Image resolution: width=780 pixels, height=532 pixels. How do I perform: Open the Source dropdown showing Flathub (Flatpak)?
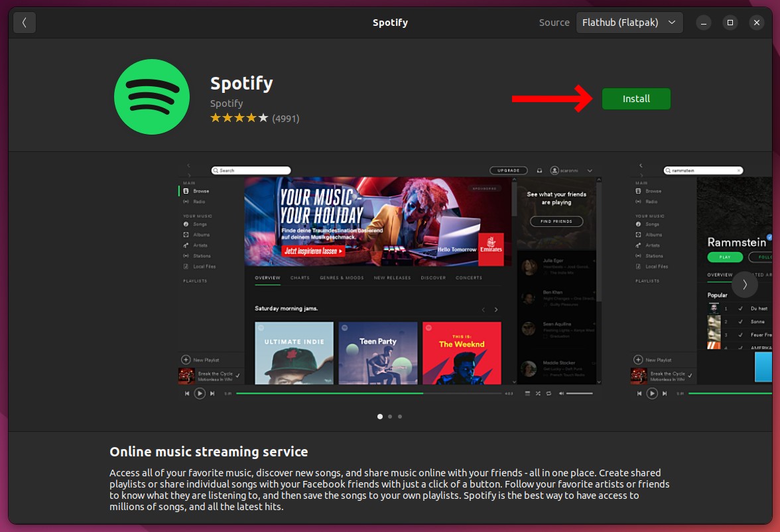629,23
